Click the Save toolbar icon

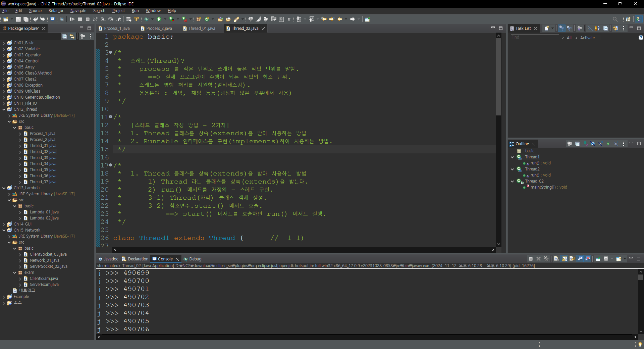pyautogui.click(x=18, y=19)
